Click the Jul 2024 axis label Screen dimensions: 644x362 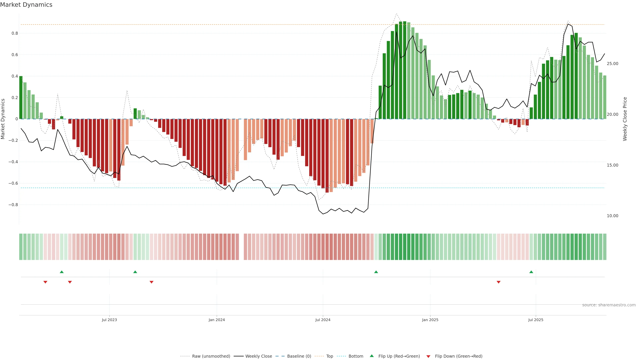coord(323,320)
